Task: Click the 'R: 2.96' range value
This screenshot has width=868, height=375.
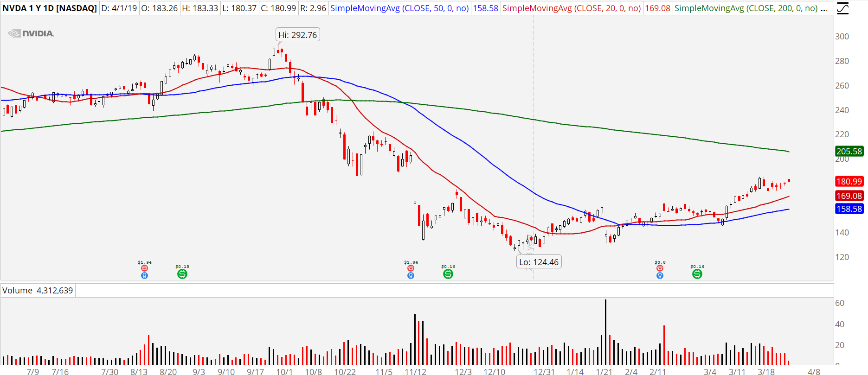Action: pos(313,8)
